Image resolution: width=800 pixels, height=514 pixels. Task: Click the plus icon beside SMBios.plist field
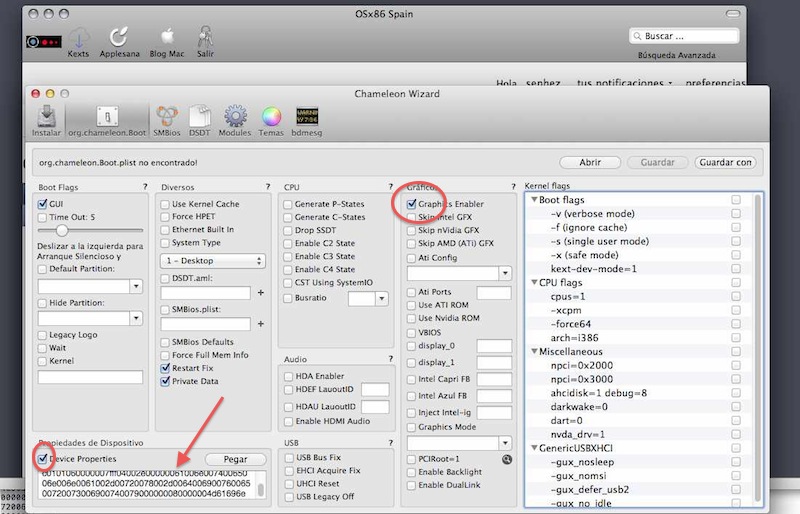(x=261, y=324)
